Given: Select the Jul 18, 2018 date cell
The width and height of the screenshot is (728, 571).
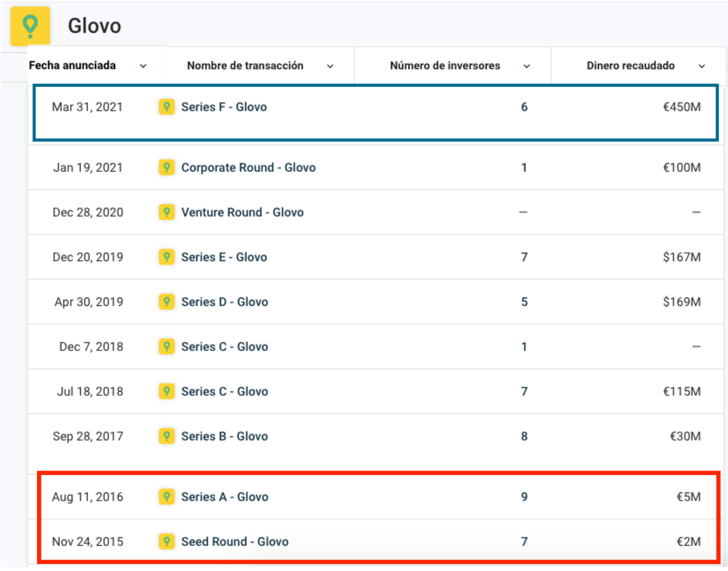Looking at the screenshot, I should 90,391.
